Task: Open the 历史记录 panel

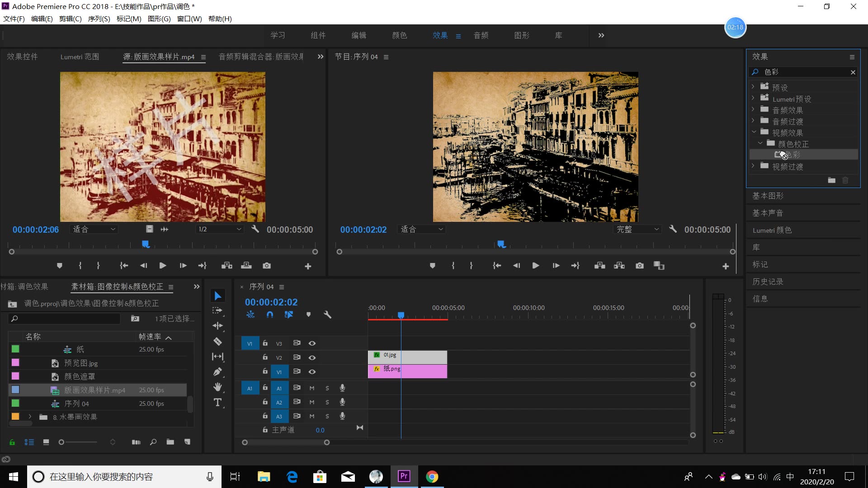Action: pyautogui.click(x=768, y=281)
